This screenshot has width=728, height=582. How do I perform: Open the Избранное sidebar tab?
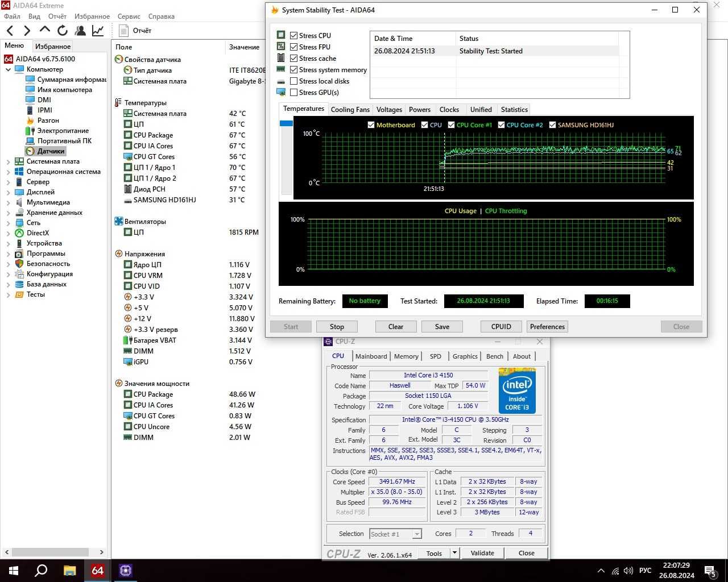click(53, 47)
